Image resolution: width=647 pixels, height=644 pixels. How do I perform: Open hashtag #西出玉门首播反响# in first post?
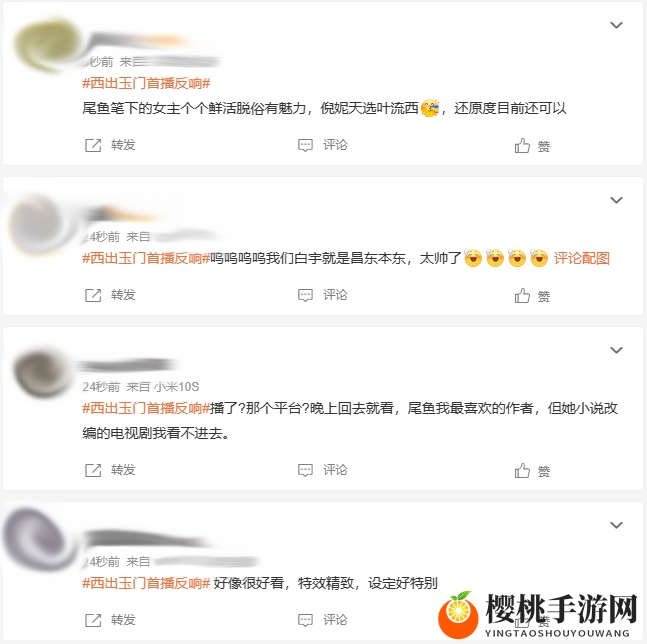pos(146,83)
